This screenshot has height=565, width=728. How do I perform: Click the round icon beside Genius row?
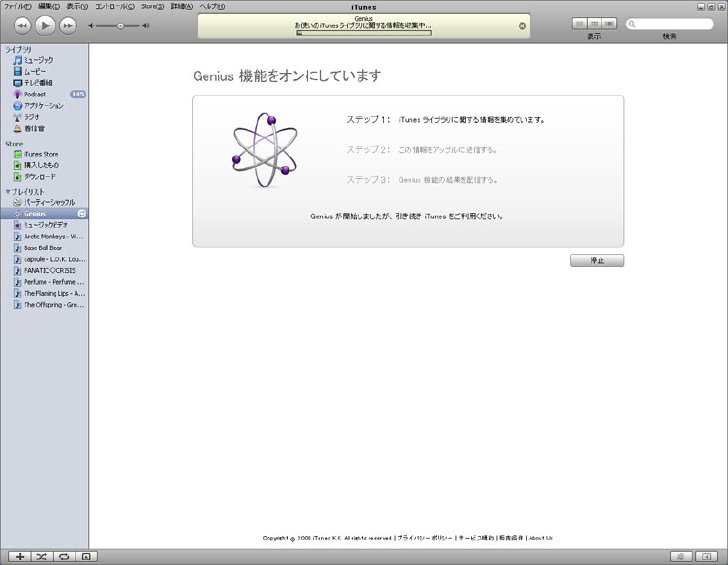click(82, 214)
